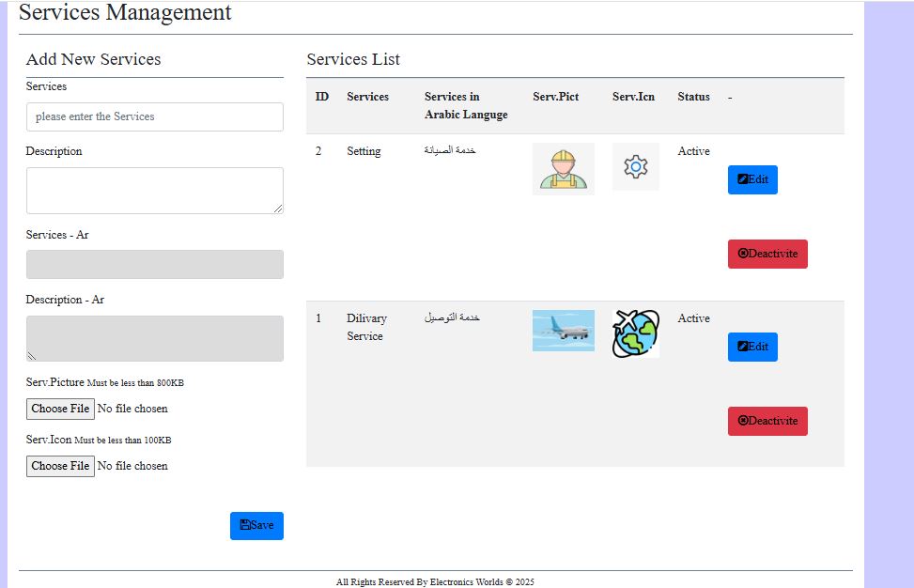The height and width of the screenshot is (588, 914).
Task: Click the Status column header
Action: (x=693, y=97)
